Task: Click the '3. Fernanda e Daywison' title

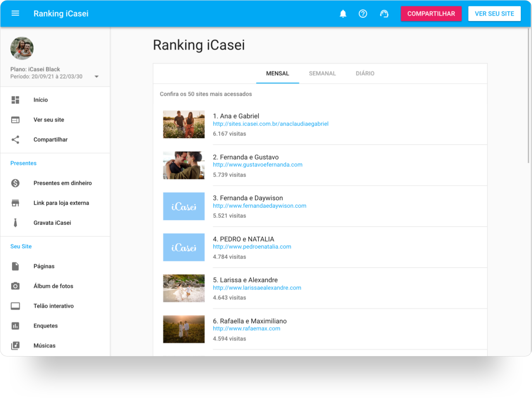Action: point(248,198)
